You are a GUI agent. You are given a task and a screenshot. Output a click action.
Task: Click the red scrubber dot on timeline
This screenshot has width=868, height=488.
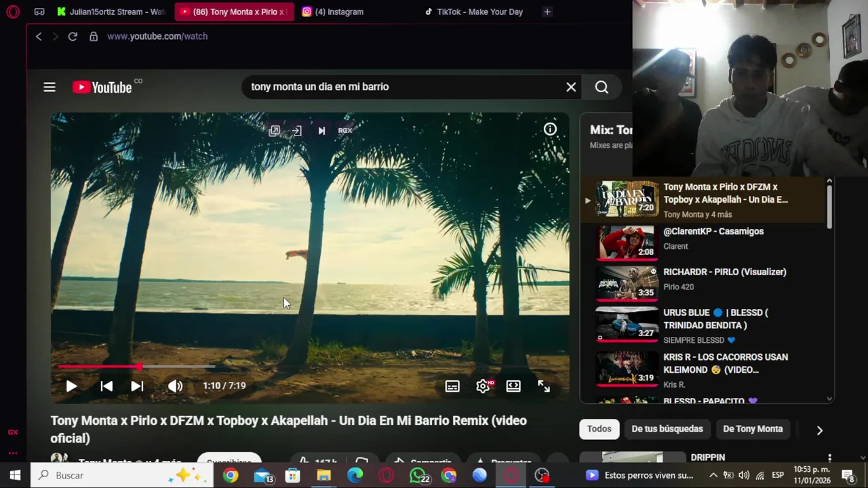(x=139, y=367)
